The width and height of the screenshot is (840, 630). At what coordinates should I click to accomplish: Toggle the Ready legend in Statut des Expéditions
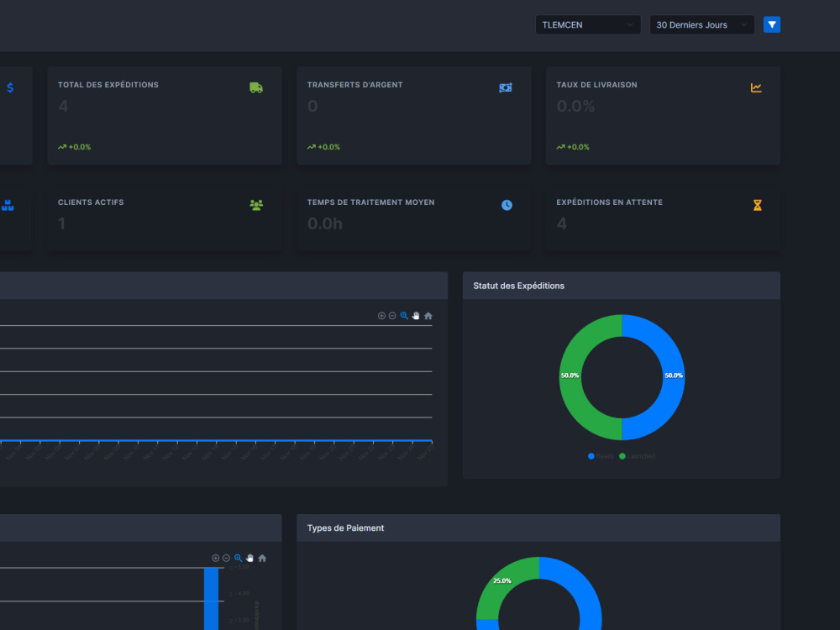[601, 456]
